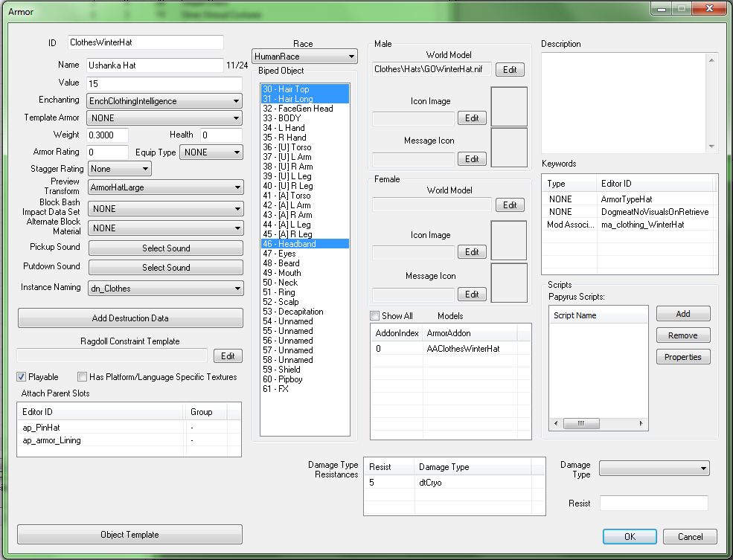Enable Has Platform/Language Specific Textures checkbox

[x=83, y=376]
